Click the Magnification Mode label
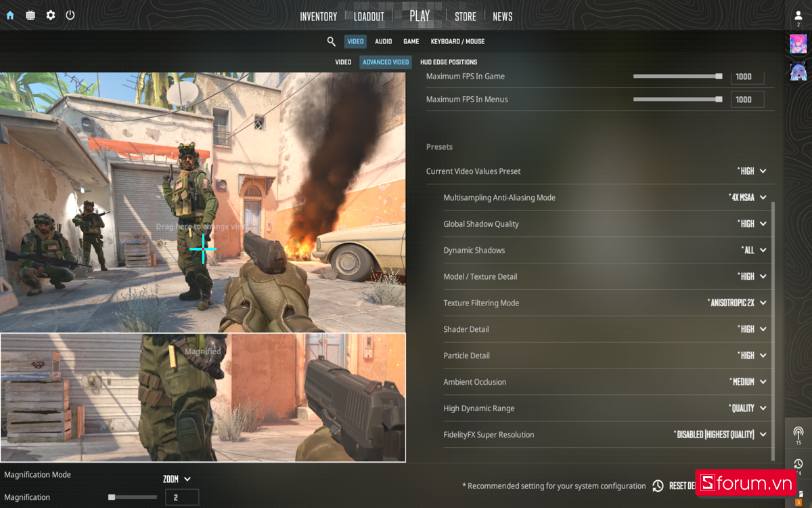812x508 pixels. pos(37,475)
